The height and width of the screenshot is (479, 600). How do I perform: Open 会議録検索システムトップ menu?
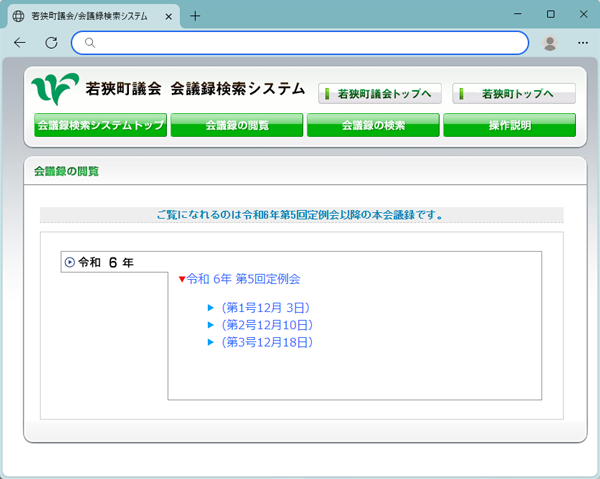(101, 125)
